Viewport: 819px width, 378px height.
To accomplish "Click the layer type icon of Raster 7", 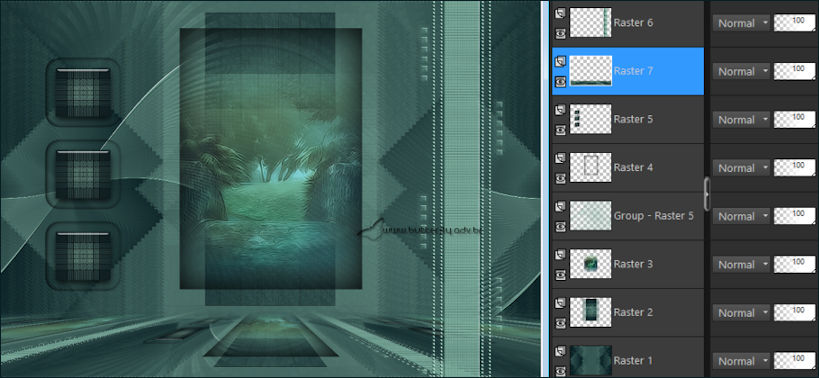I will (560, 62).
